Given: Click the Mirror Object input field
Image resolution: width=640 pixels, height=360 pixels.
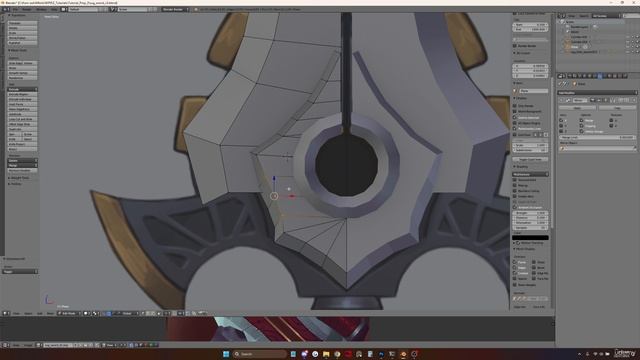Looking at the screenshot, I should click(598, 148).
